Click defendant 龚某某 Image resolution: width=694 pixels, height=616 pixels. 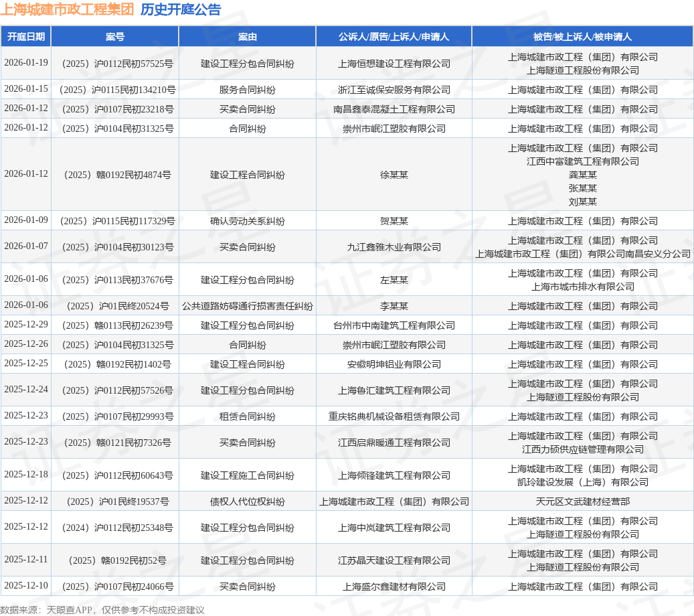point(582,175)
